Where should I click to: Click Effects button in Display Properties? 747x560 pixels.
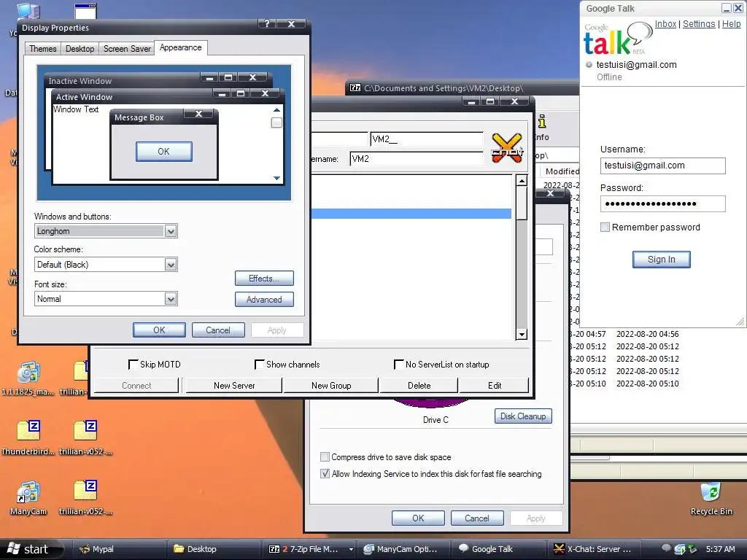point(264,279)
